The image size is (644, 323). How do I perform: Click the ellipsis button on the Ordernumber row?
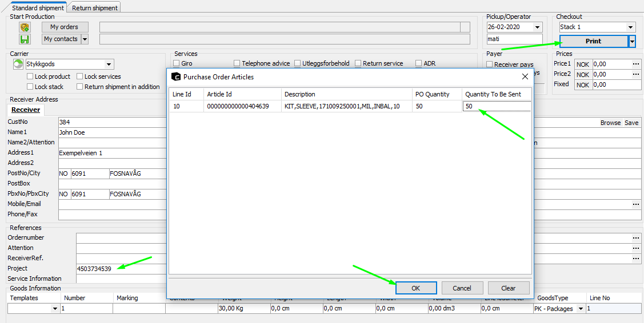click(635, 238)
